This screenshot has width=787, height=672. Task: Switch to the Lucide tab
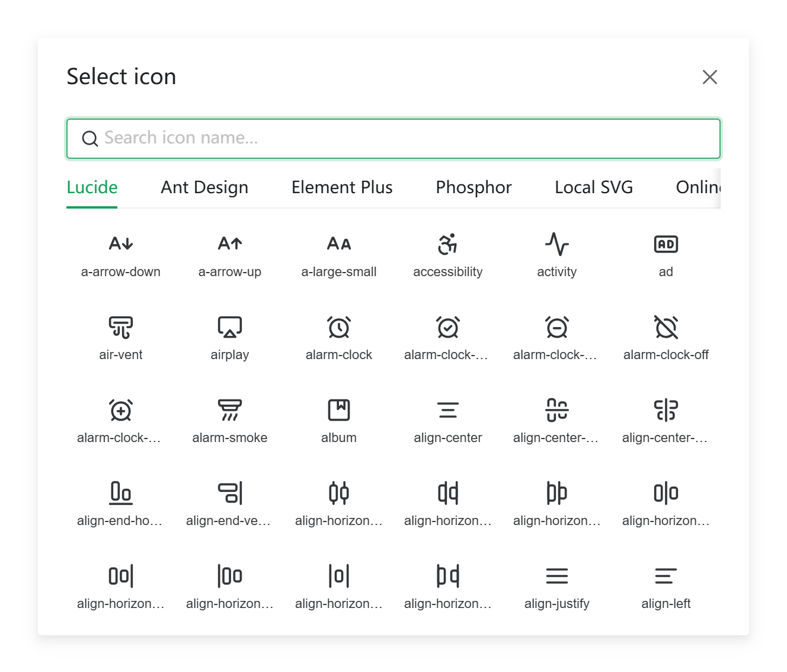tap(92, 187)
